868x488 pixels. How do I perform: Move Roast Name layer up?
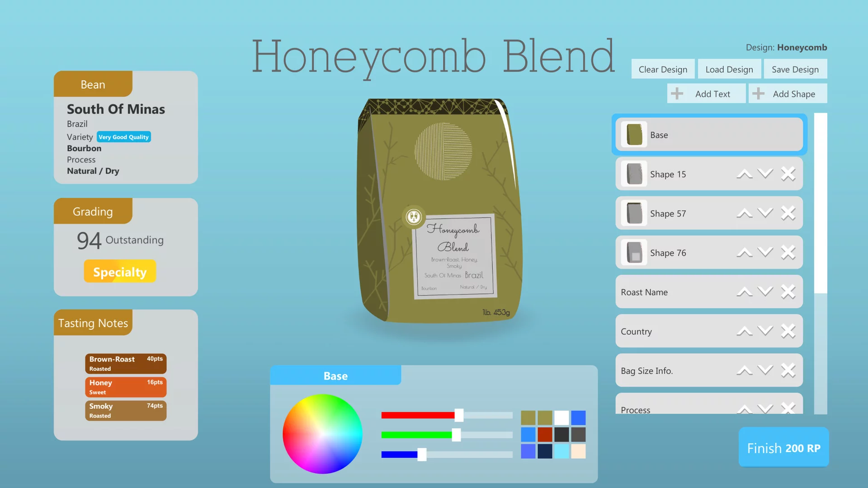click(745, 292)
